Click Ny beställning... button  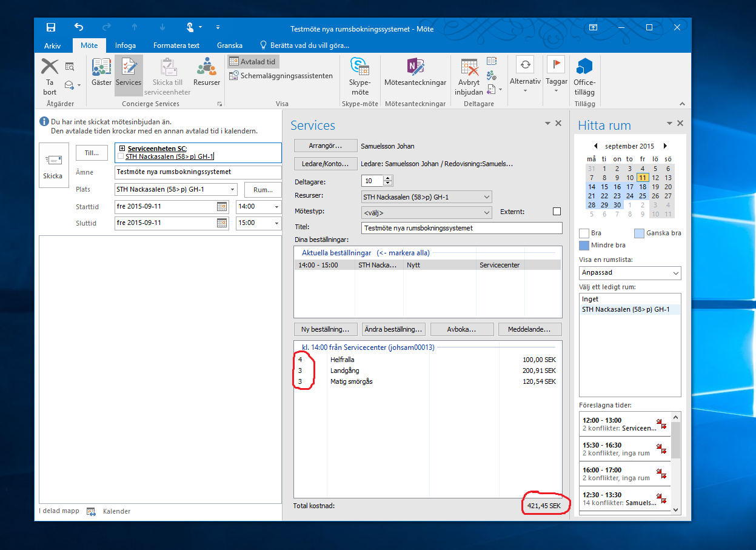pos(326,329)
